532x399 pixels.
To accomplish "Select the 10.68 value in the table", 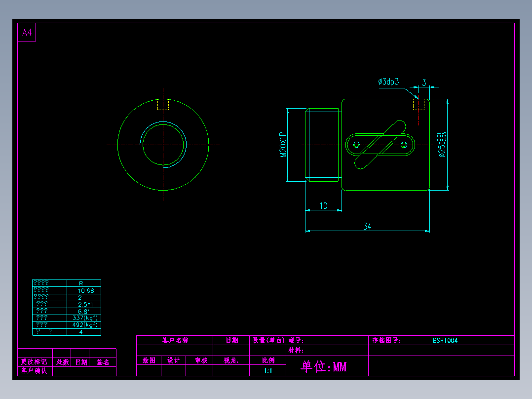I will [x=86, y=291].
